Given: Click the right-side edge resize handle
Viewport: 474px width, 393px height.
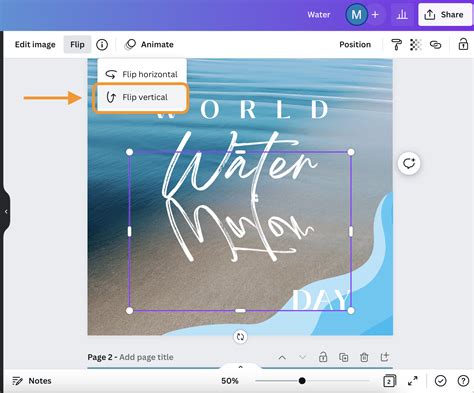Looking at the screenshot, I should coord(351,231).
